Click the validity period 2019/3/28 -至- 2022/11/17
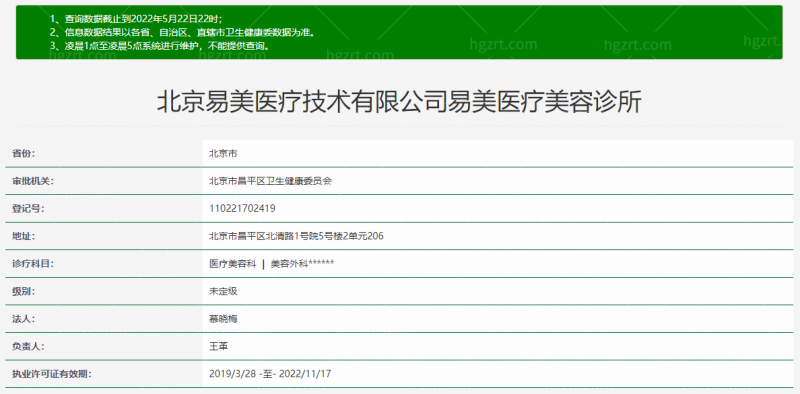800x394 pixels. 270,374
